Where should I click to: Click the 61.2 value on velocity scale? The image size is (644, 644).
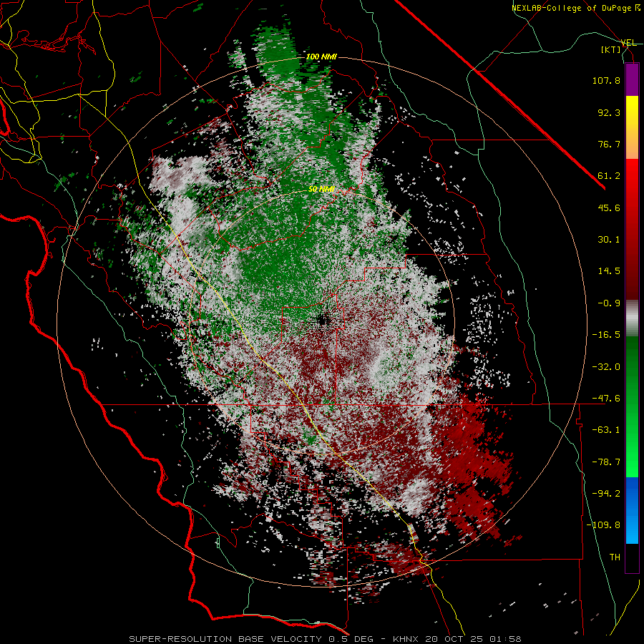(x=609, y=176)
